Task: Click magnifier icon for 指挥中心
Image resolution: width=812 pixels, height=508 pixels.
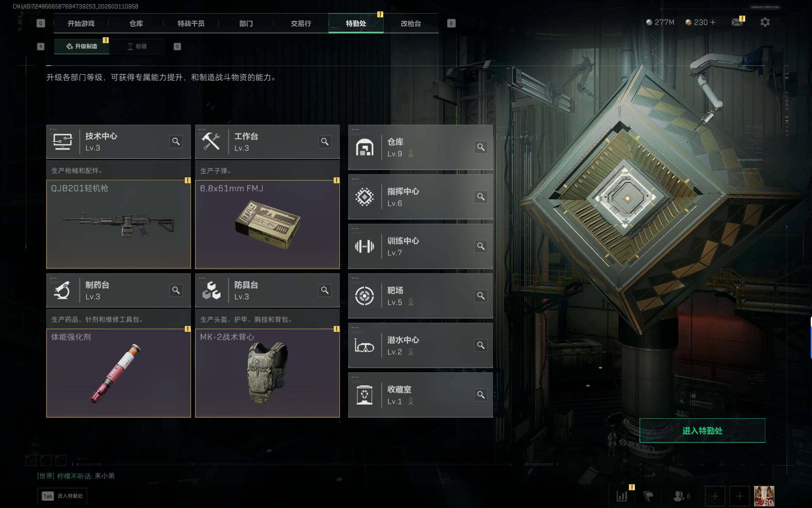Action: [481, 196]
